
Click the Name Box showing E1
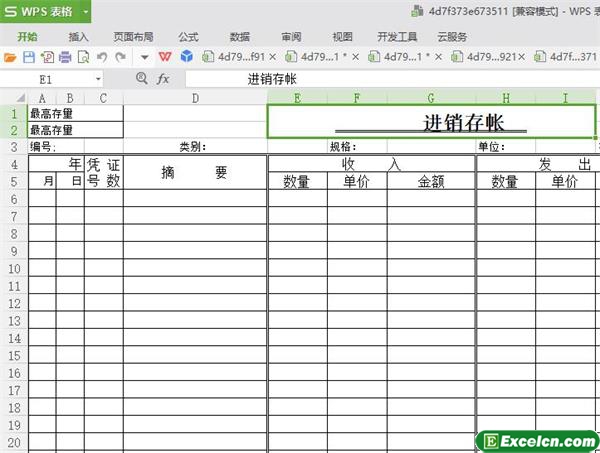tap(46, 79)
